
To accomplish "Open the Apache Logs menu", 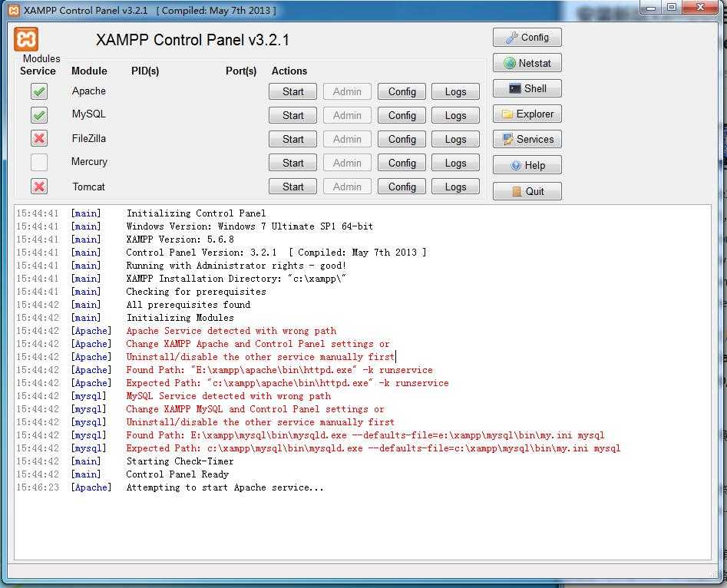I will (x=455, y=92).
